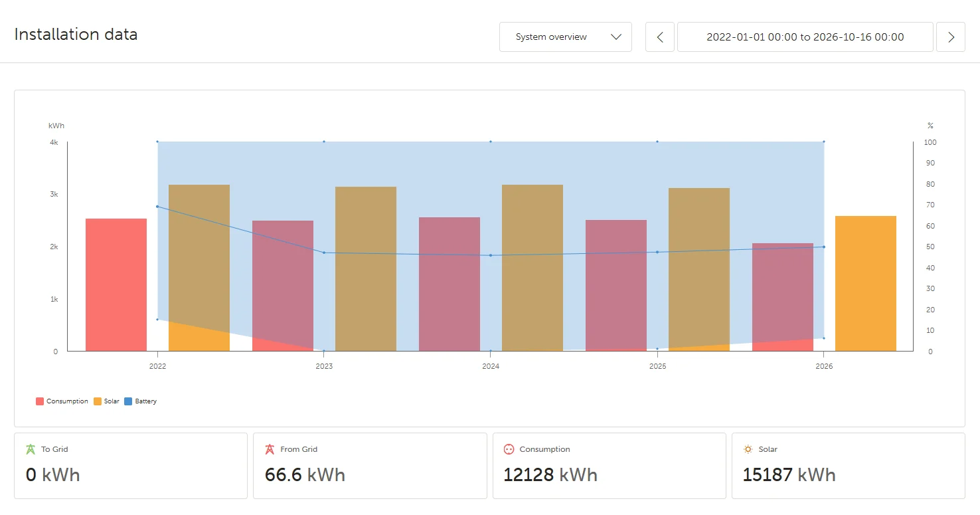Click the 4k y-axis label

coord(54,142)
